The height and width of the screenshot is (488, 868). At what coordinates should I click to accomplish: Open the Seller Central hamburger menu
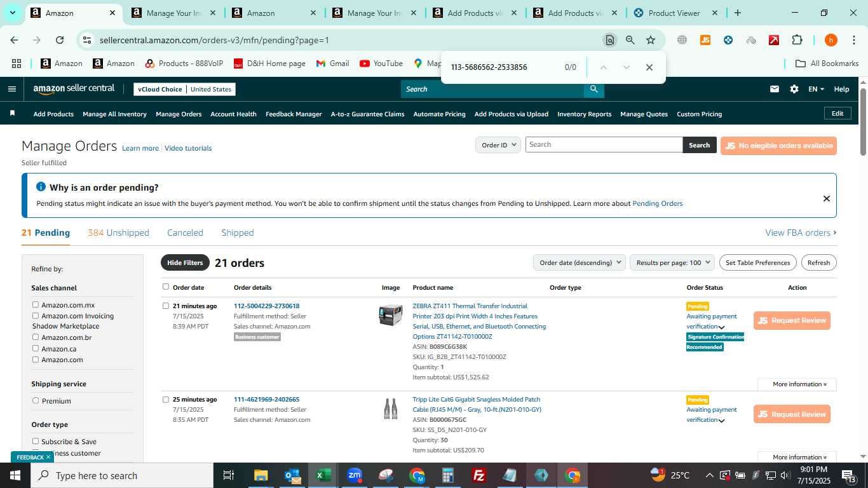coord(11,89)
